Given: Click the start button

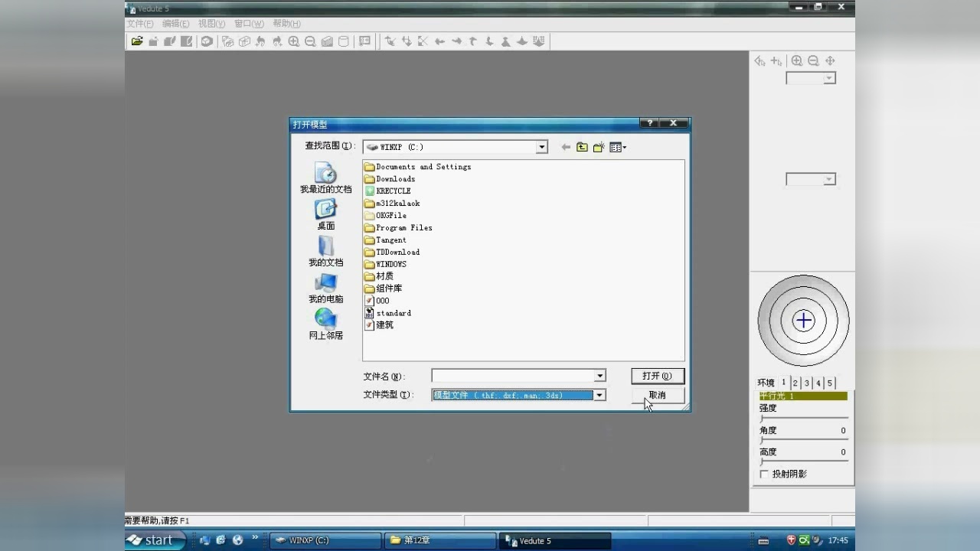Looking at the screenshot, I should click(x=155, y=540).
